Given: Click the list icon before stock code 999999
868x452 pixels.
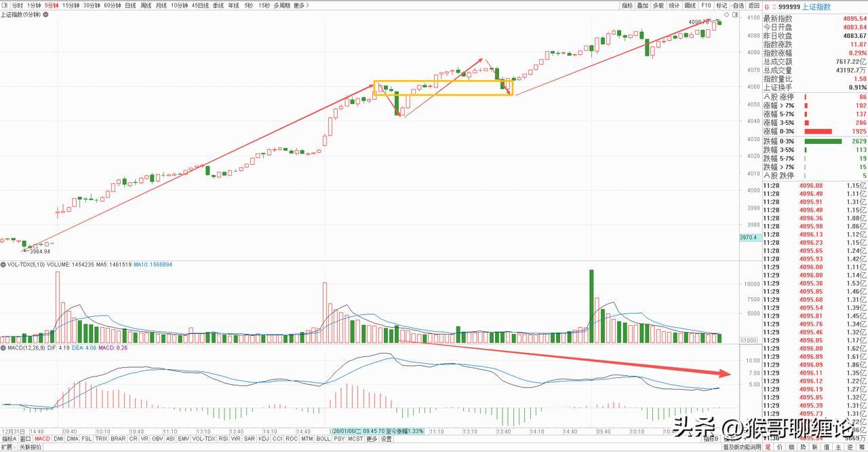Looking at the screenshot, I should [774, 7].
